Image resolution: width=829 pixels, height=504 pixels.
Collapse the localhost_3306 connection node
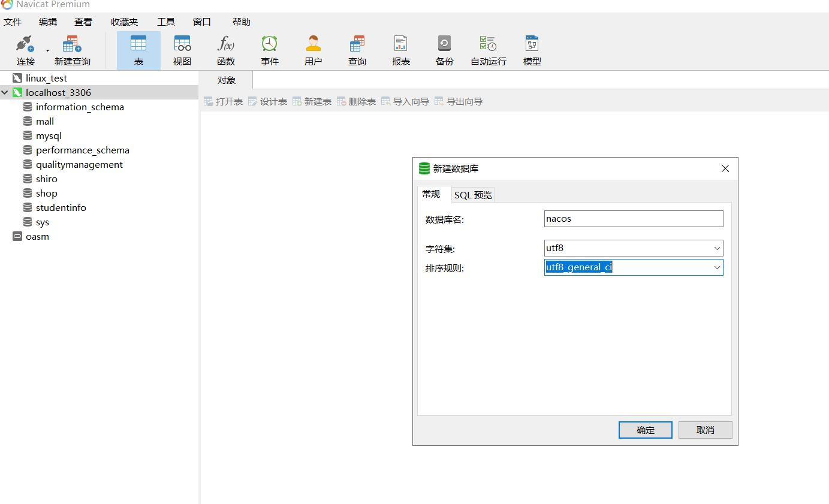click(5, 92)
